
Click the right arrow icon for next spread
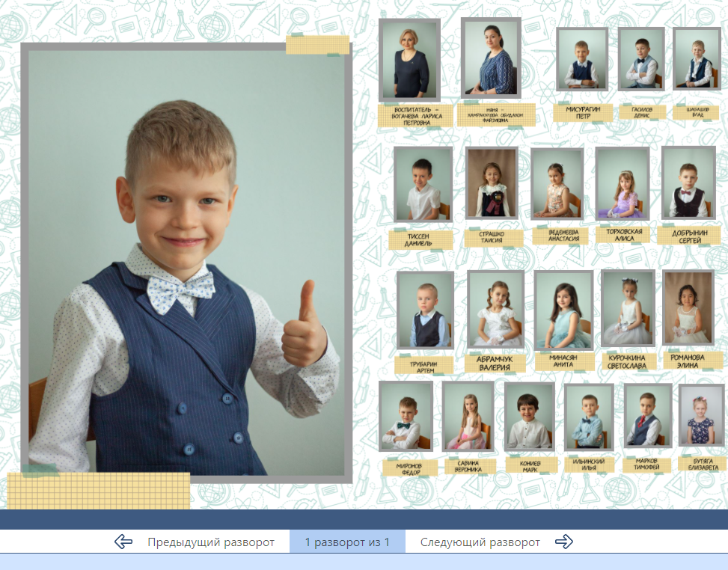[x=563, y=542]
